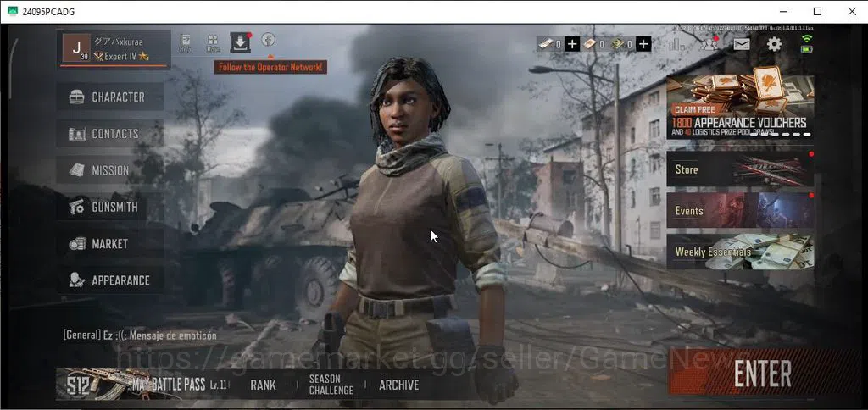Click the battery status indicator
This screenshot has height=410, width=868.
[x=807, y=48]
